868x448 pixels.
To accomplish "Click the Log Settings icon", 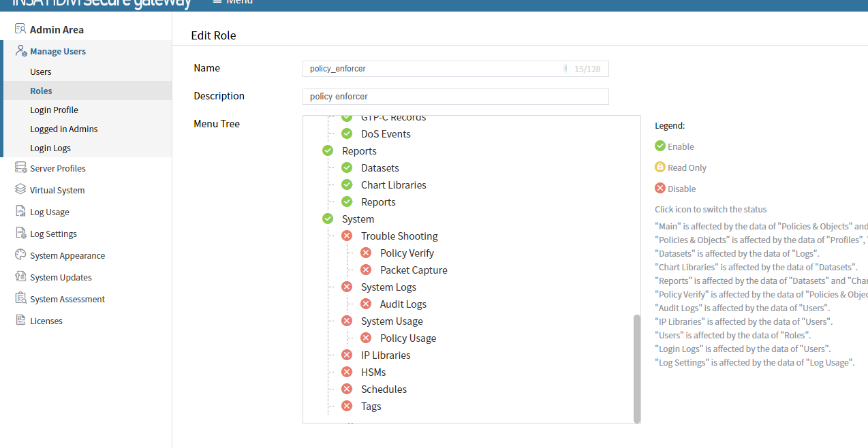I will coord(20,234).
